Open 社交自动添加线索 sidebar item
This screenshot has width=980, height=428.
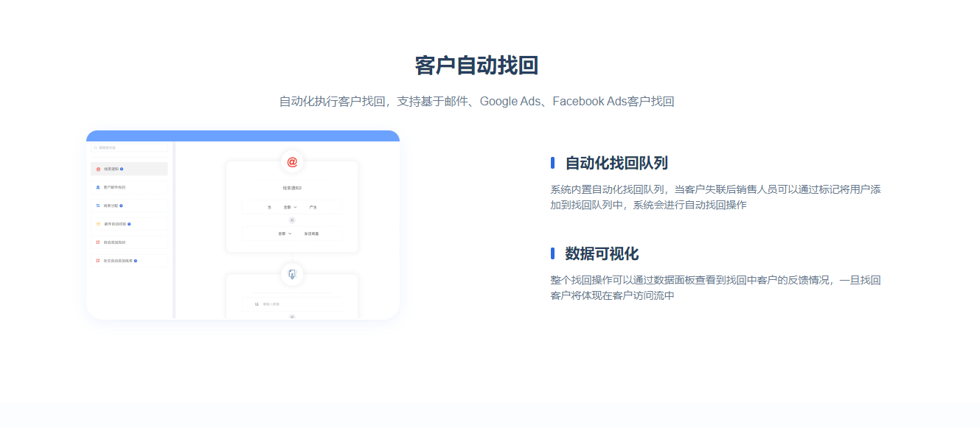[118, 261]
